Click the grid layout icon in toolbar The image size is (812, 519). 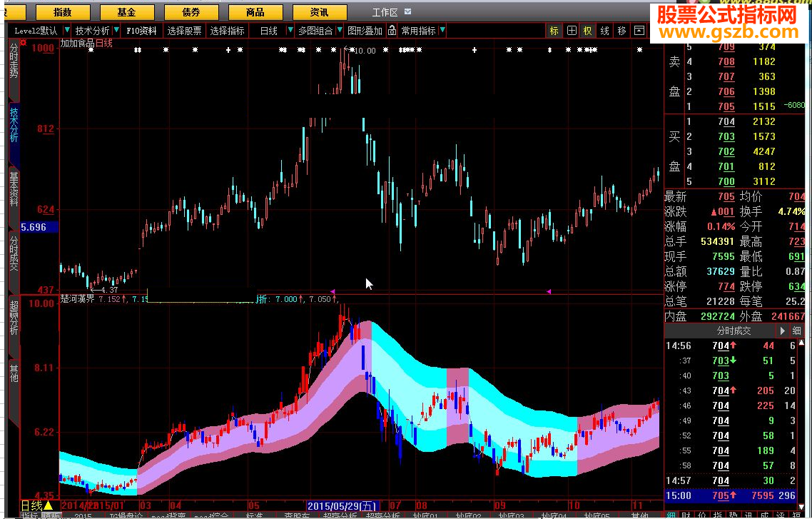click(572, 31)
